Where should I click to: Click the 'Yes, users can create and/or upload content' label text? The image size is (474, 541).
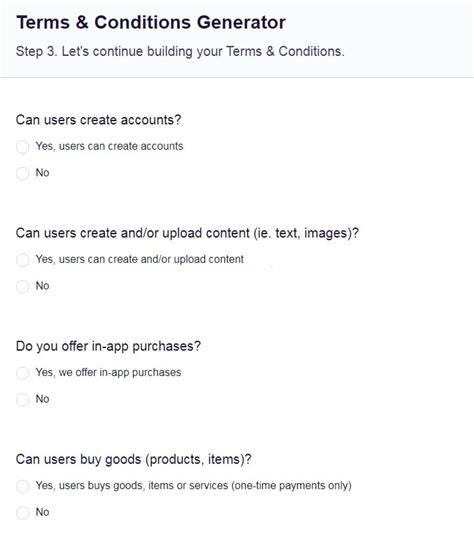(x=140, y=259)
